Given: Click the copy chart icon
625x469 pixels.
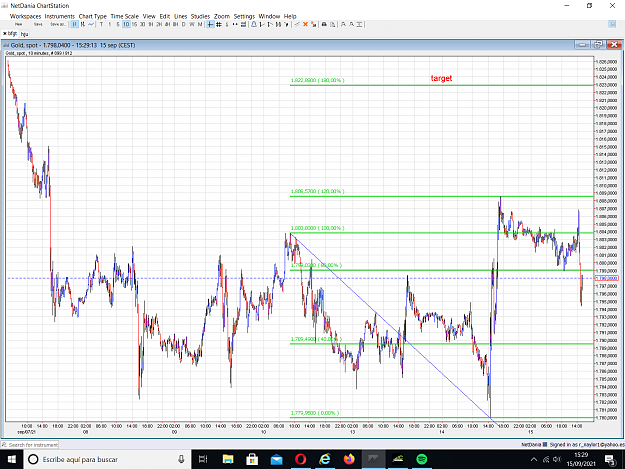Looking at the screenshot, I should tap(332, 24).
